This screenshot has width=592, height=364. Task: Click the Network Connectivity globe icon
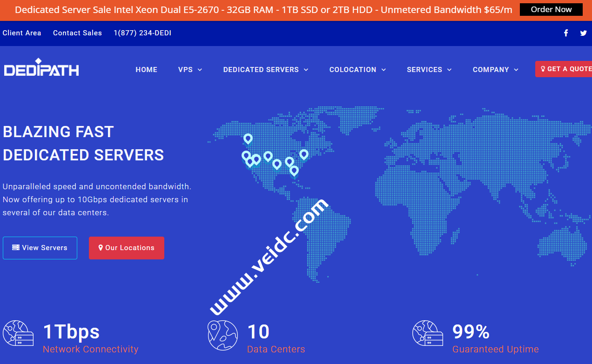[18, 333]
